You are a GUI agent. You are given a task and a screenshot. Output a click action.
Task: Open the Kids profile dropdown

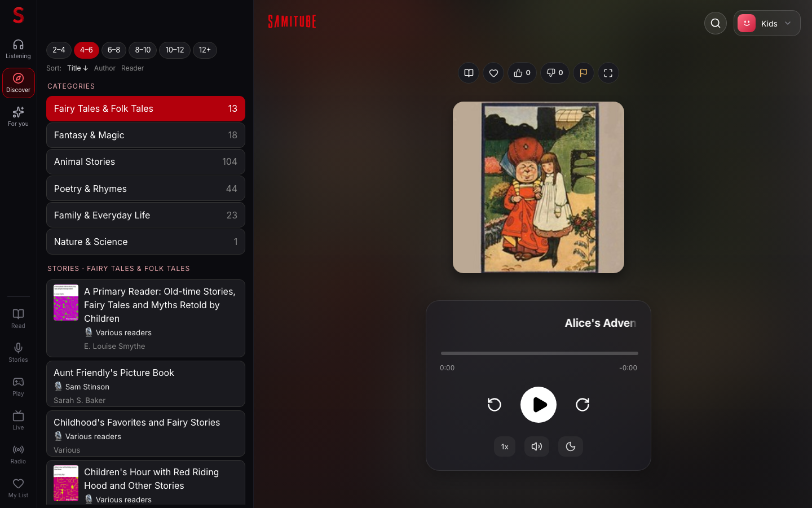point(767,23)
